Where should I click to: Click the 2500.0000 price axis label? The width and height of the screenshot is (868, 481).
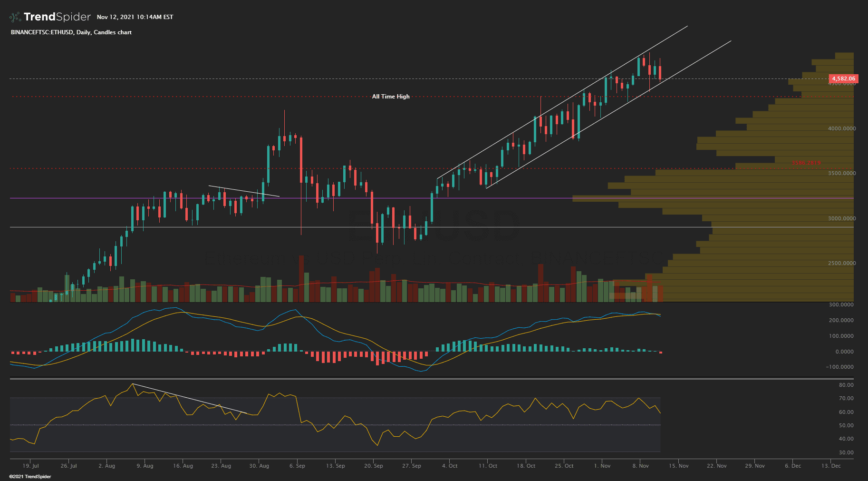[x=841, y=263]
